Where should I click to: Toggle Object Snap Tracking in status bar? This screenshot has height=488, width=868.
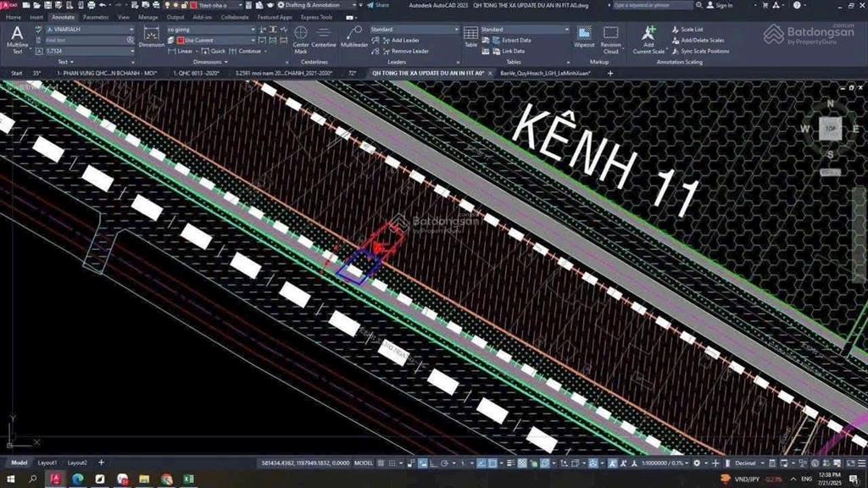coord(481,463)
